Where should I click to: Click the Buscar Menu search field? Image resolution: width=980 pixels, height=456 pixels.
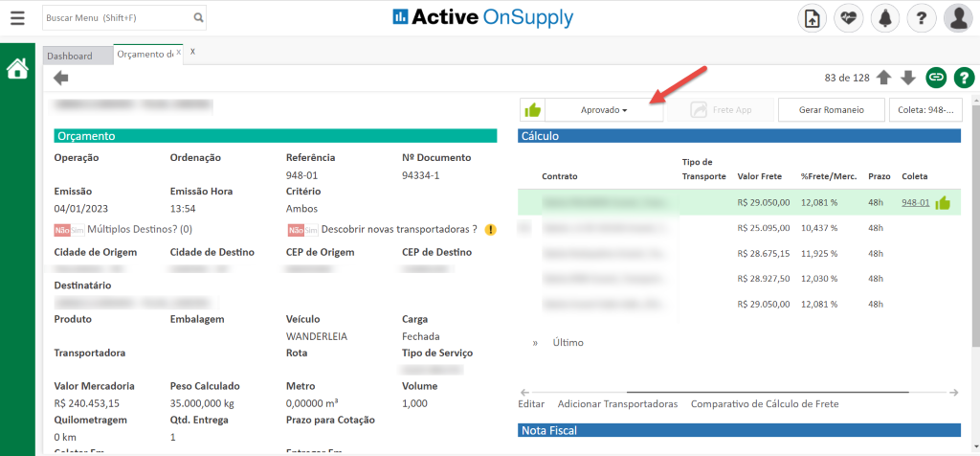tap(117, 17)
